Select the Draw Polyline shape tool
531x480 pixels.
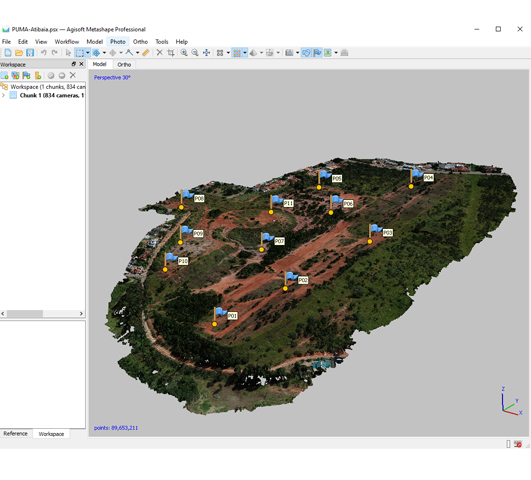129,53
